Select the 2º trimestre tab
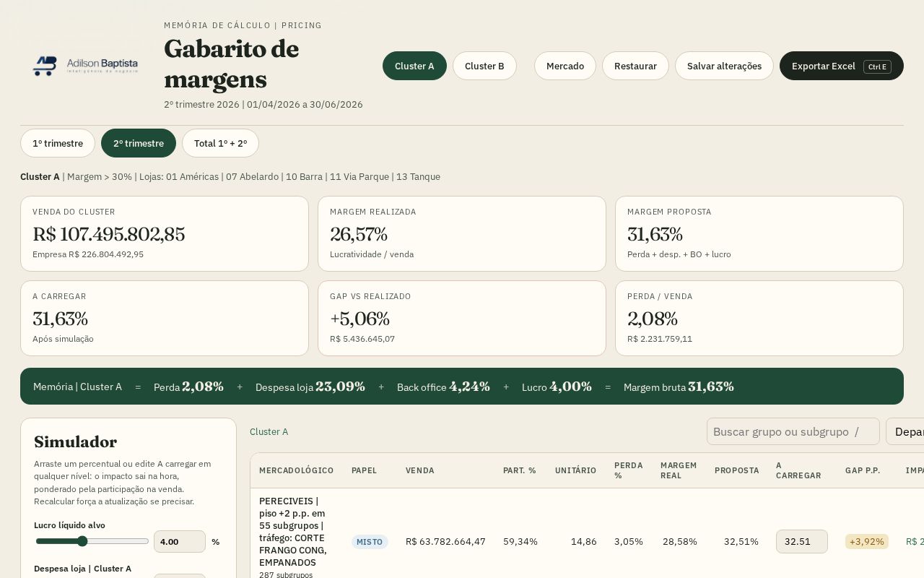The height and width of the screenshot is (578, 924). pyautogui.click(x=139, y=143)
